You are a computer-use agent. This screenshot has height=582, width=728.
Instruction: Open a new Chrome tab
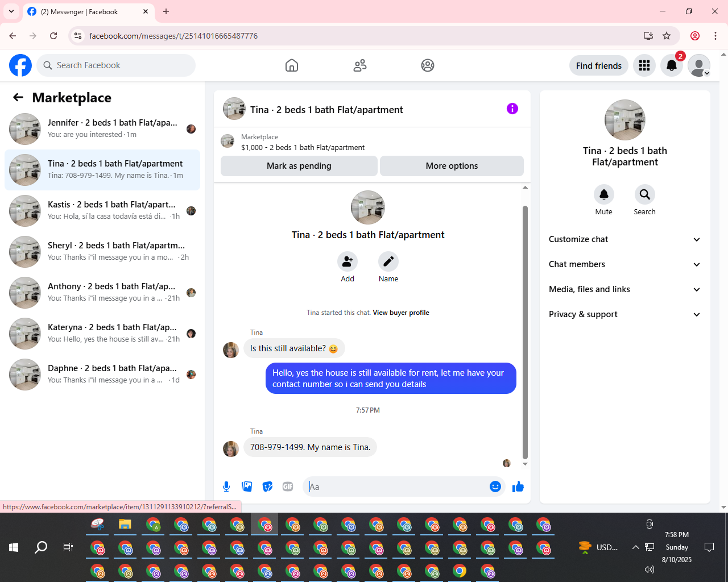pyautogui.click(x=166, y=11)
